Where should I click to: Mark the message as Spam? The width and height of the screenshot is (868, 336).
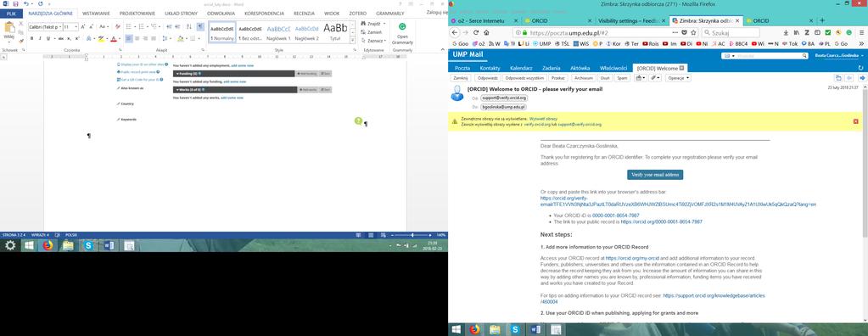coord(622,78)
